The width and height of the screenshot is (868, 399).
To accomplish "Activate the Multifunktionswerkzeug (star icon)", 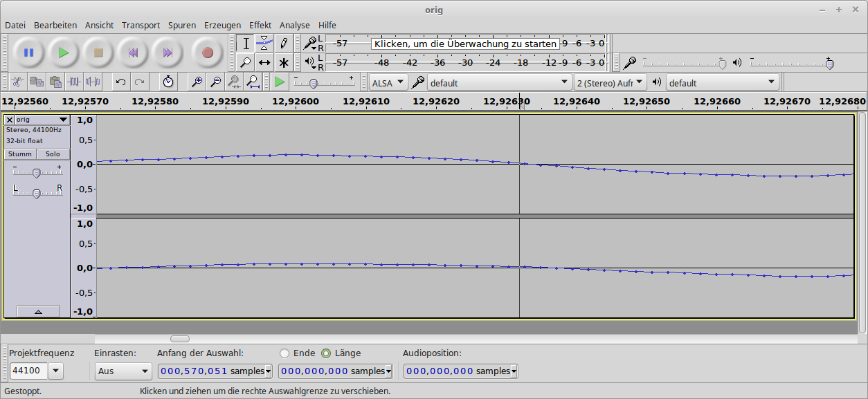I will (283, 62).
